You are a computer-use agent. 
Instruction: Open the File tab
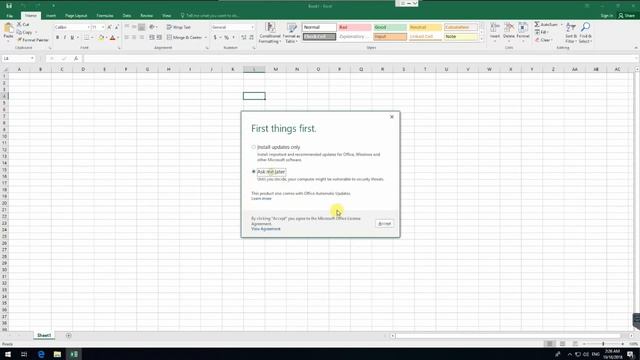coord(9,16)
